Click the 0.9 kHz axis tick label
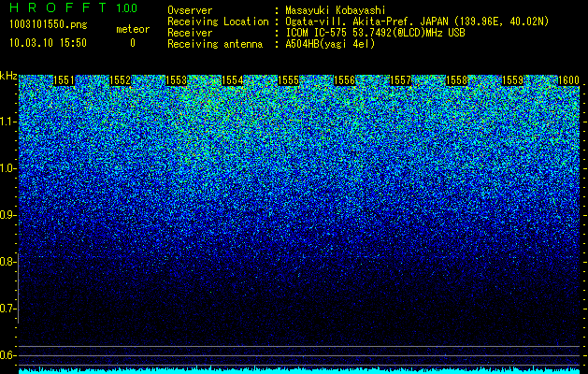The height and width of the screenshot is (374, 588). (x=7, y=215)
